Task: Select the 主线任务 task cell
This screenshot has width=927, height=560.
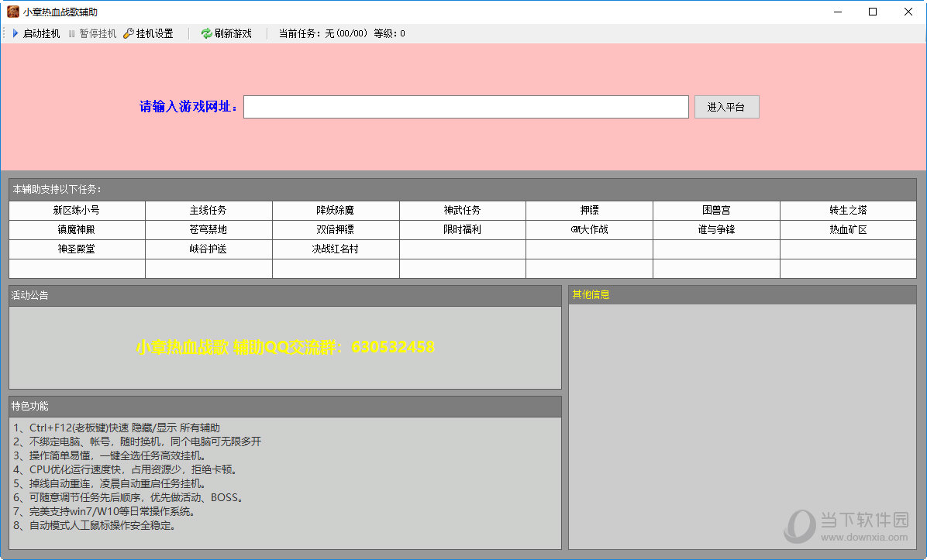Action: (208, 211)
